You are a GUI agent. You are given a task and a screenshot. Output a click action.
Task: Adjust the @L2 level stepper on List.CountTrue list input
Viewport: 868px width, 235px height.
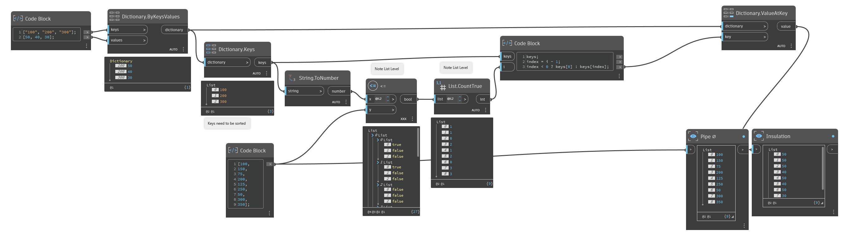click(x=460, y=99)
